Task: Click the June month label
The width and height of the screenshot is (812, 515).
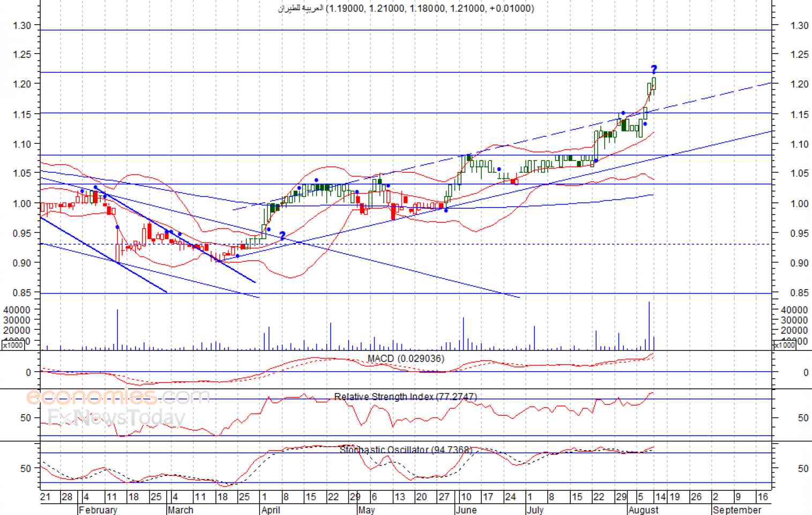Action: (466, 510)
